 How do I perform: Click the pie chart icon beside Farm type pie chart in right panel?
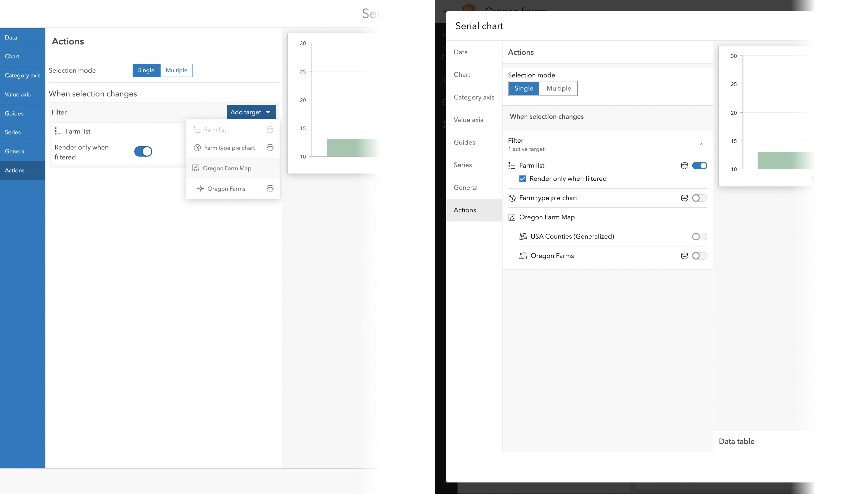512,198
